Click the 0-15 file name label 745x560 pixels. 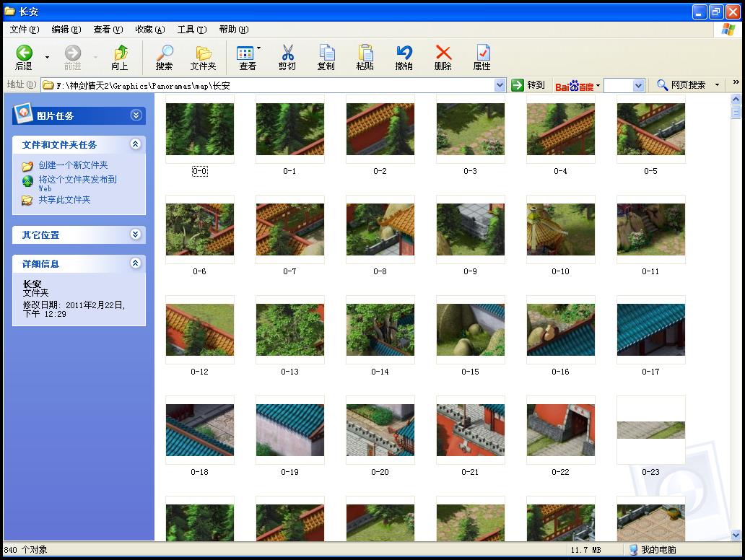click(471, 372)
